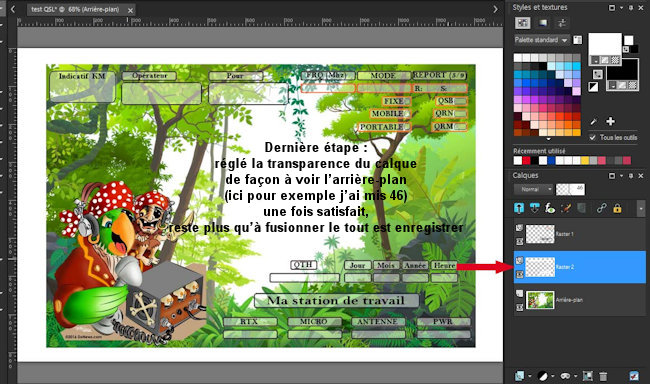
Task: Click the small white foreground color box
Action: (628, 40)
